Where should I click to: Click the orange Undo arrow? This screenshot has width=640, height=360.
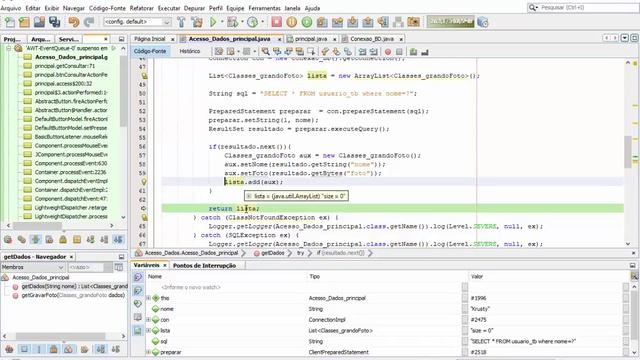tap(74, 22)
